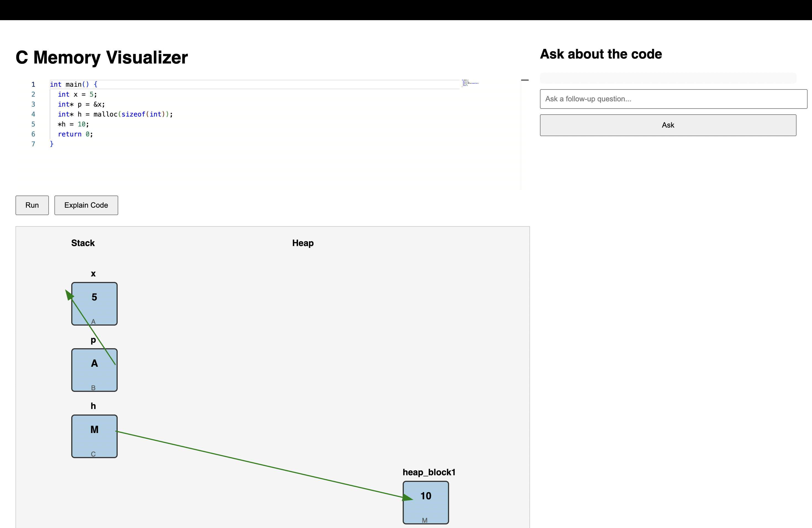Click line number 2 in the editor gutter

click(x=33, y=94)
